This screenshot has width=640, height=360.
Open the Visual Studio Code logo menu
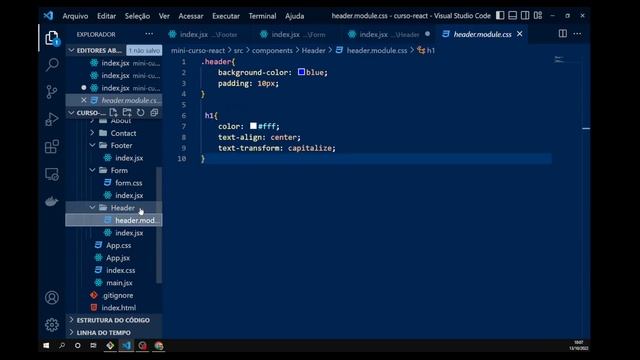(48, 16)
